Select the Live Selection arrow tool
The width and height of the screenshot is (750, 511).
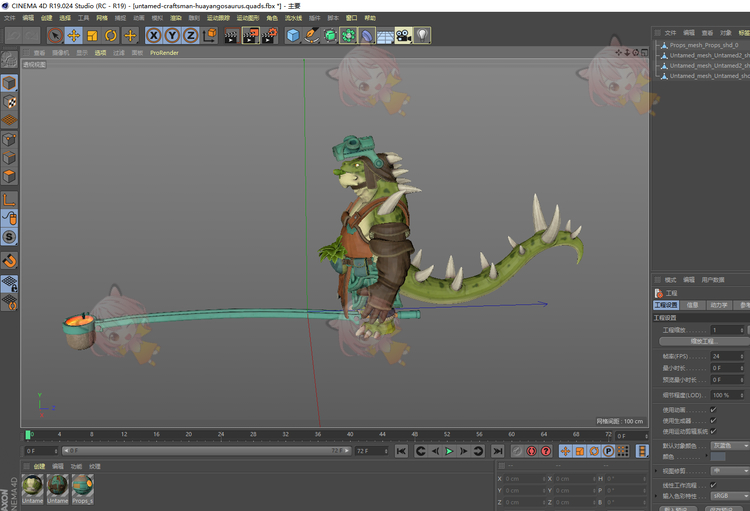click(x=55, y=35)
